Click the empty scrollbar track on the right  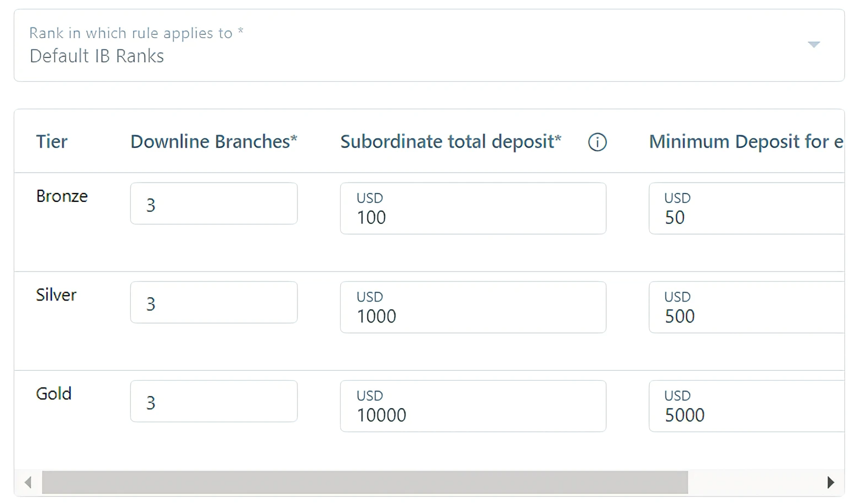pyautogui.click(x=755, y=483)
